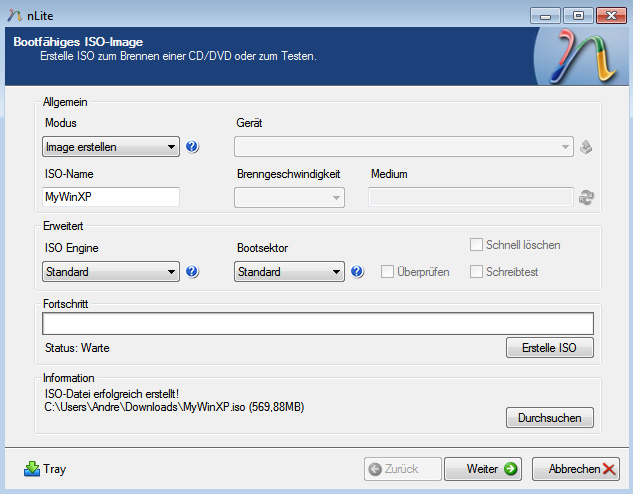Click the Fortschritt progress bar
This screenshot has width=633, height=494.
click(x=317, y=323)
